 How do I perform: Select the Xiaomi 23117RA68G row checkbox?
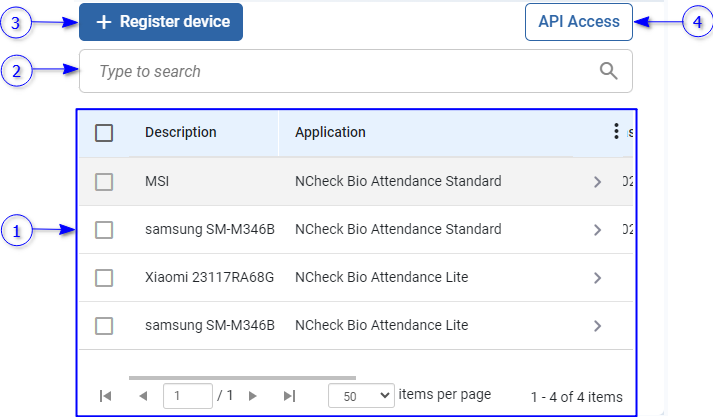tap(104, 278)
